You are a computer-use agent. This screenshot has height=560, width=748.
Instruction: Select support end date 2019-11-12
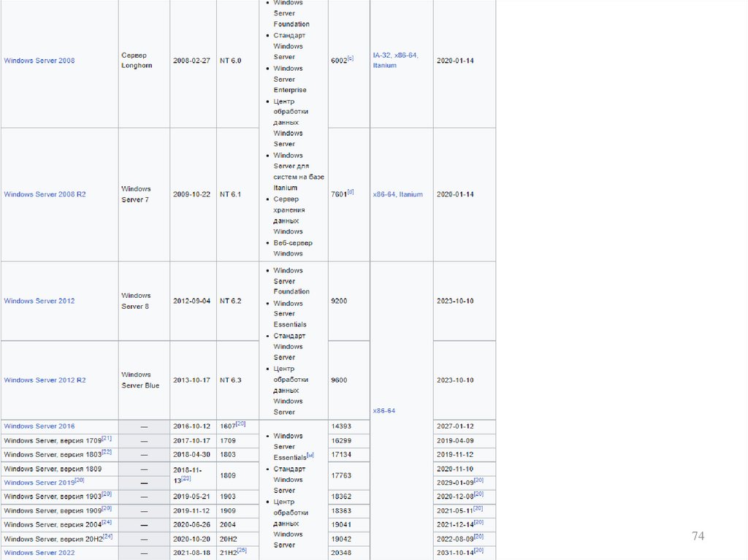(x=455, y=455)
